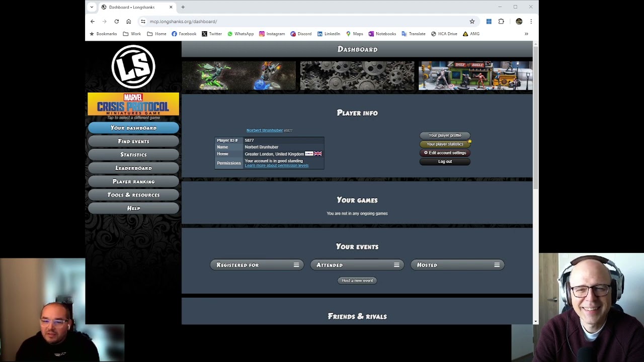This screenshot has width=644, height=362.
Task: Expand the Attended events list
Action: (x=357, y=265)
